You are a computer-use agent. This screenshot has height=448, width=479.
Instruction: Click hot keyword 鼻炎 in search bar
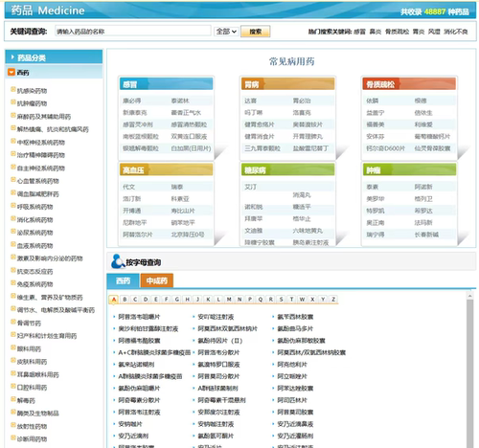376,32
